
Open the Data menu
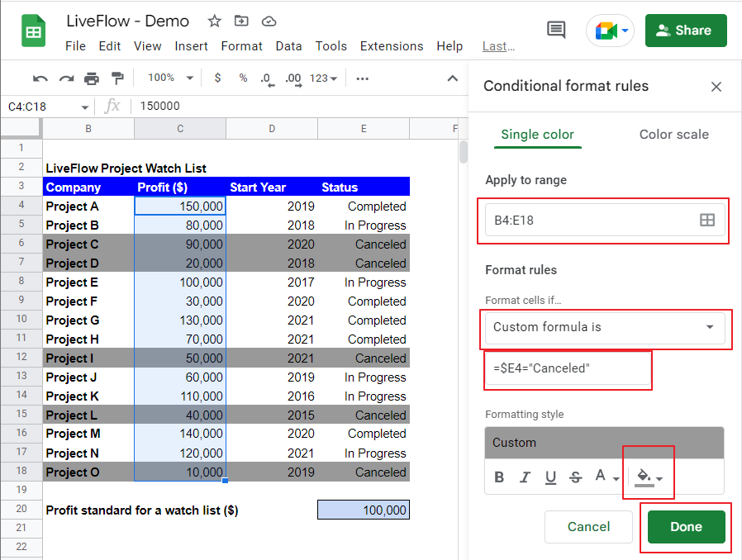tap(288, 46)
